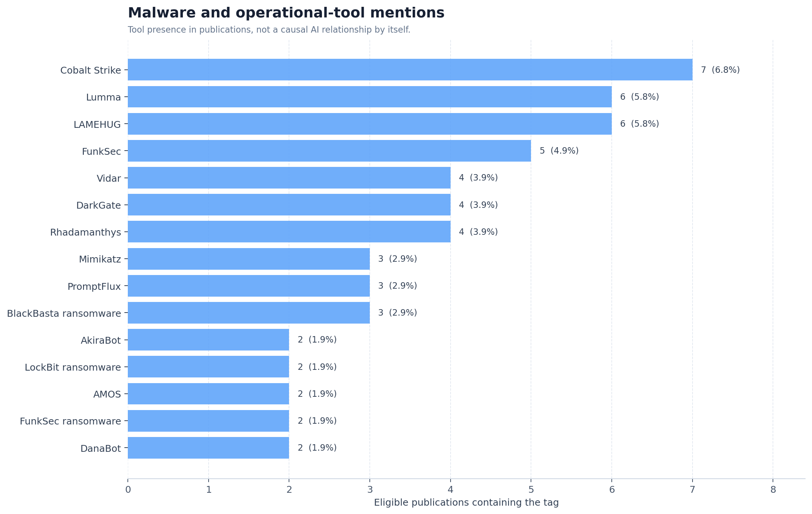The image size is (812, 514).
Task: Select the Lumma axis label
Action: click(104, 97)
